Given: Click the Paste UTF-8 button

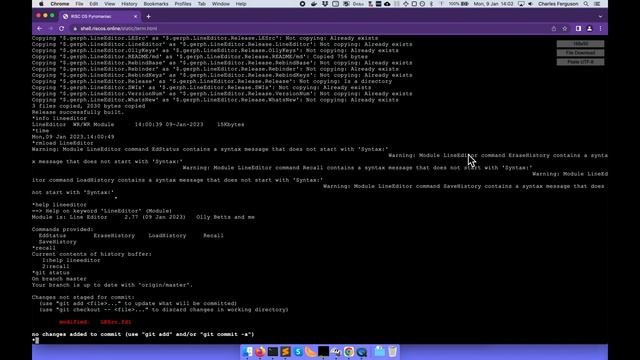Looking at the screenshot, I should tap(580, 62).
